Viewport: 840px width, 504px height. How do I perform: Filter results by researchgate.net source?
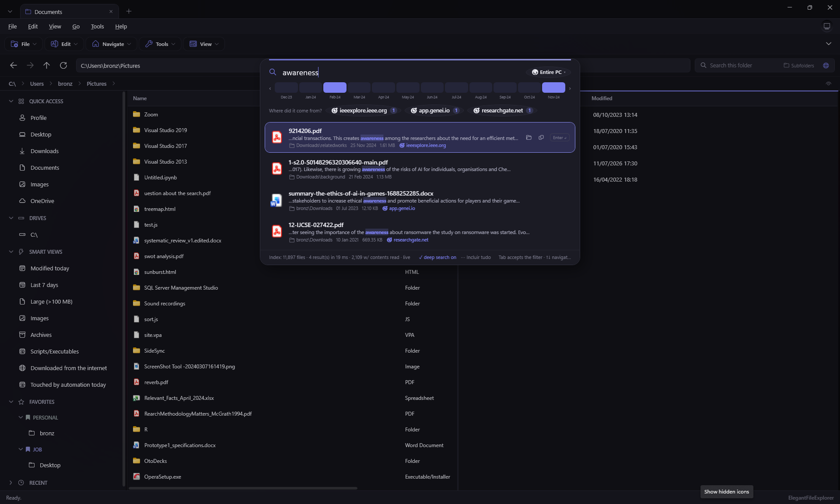502,111
